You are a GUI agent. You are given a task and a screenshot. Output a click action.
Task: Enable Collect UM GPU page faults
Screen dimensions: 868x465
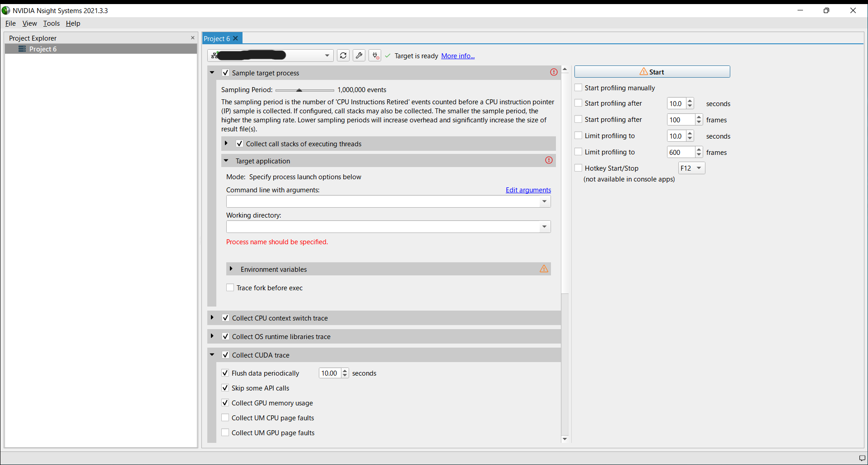tap(225, 432)
